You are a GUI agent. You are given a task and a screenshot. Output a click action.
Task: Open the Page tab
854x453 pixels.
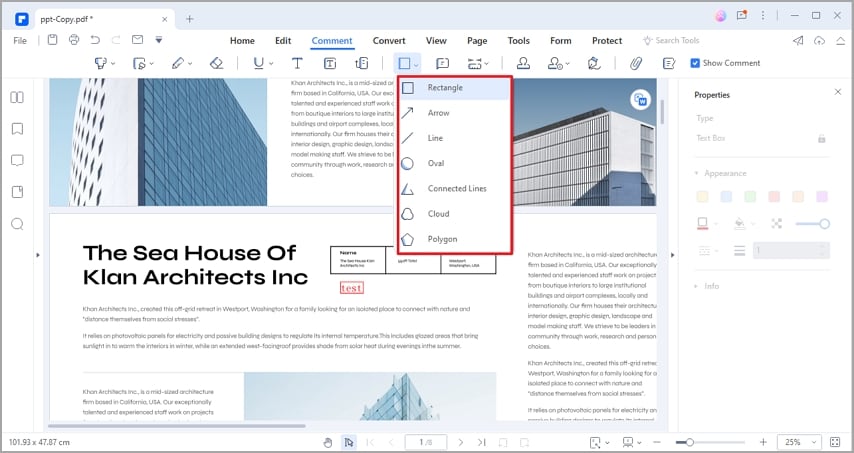(x=477, y=40)
